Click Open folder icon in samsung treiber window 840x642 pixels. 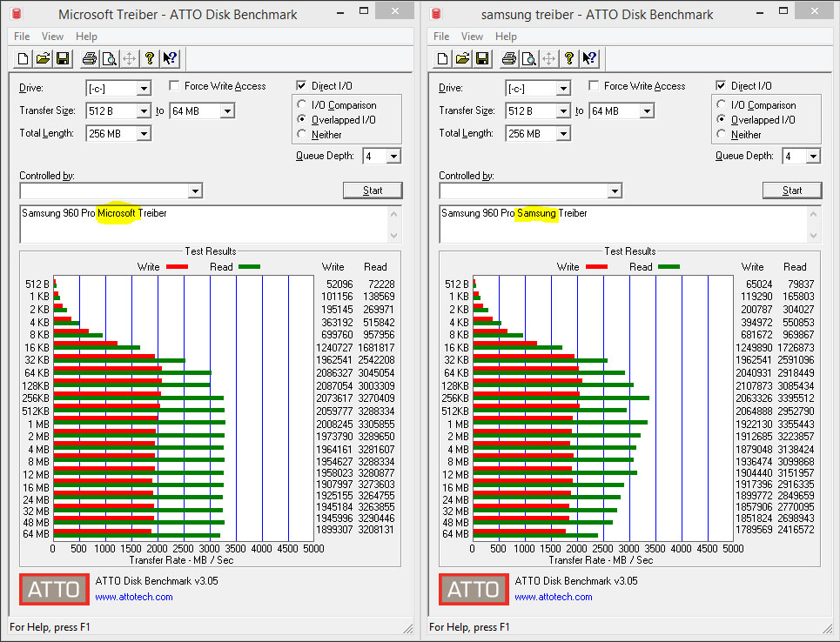tap(462, 58)
